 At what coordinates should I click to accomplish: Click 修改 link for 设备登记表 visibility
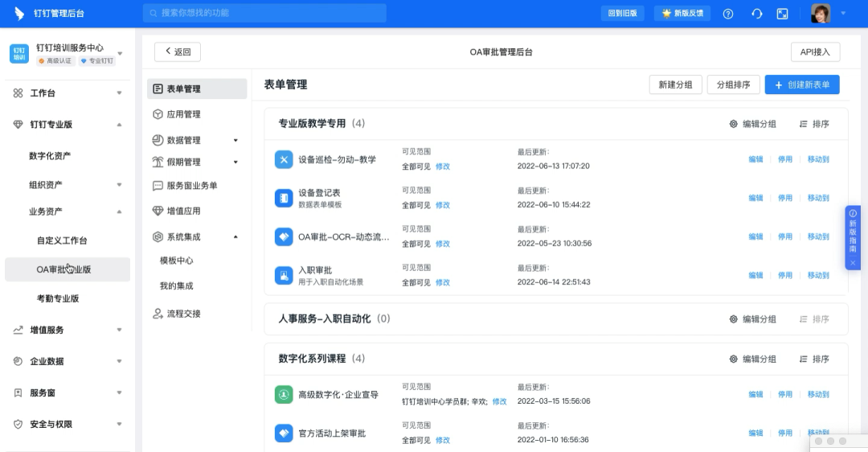pos(443,205)
